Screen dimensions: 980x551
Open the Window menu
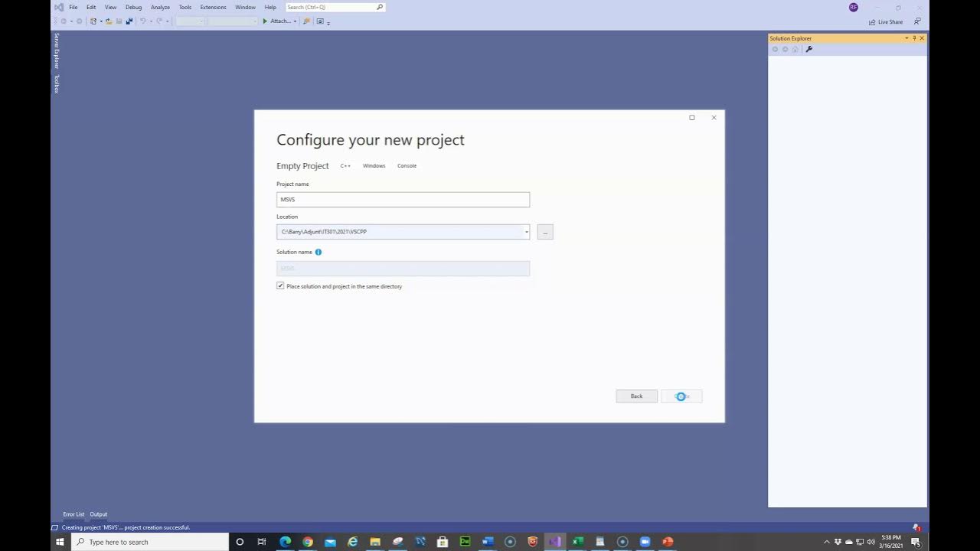[246, 7]
